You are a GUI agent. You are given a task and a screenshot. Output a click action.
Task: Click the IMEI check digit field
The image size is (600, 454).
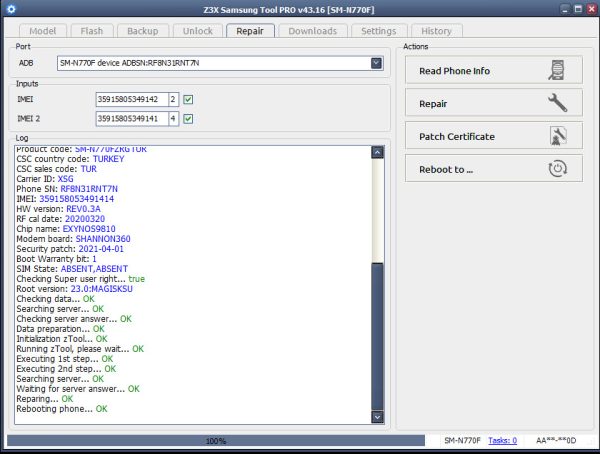click(x=173, y=100)
